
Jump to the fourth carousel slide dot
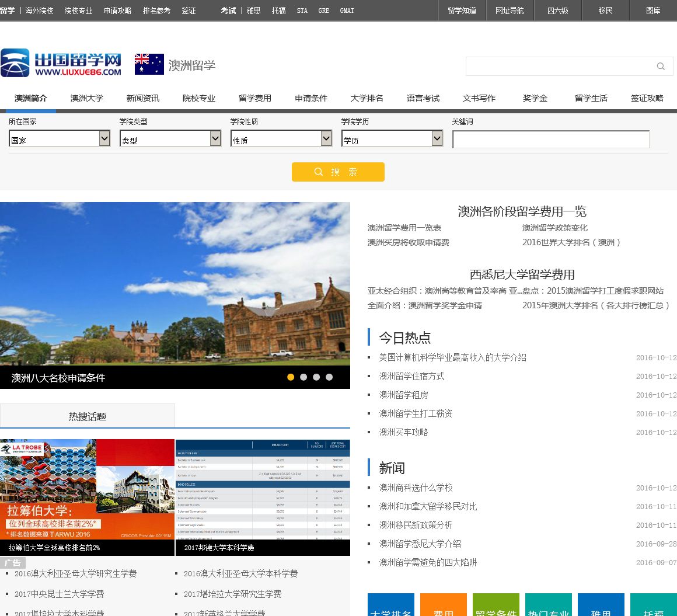pos(329,377)
